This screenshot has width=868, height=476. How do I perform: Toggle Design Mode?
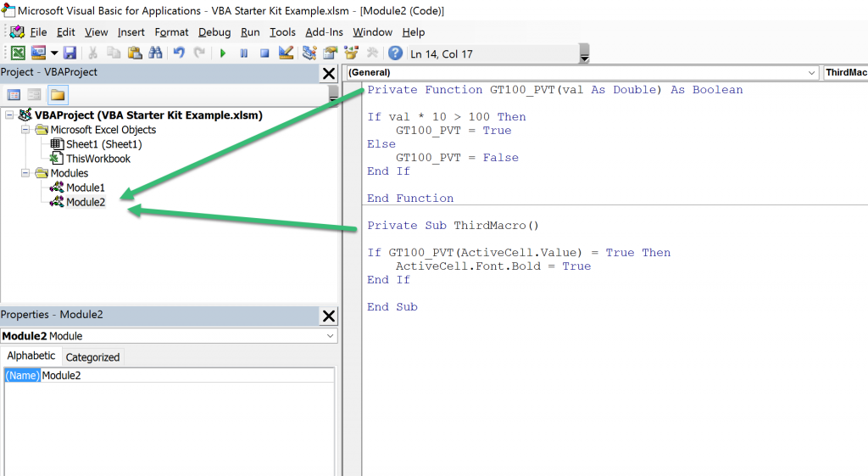pyautogui.click(x=286, y=53)
